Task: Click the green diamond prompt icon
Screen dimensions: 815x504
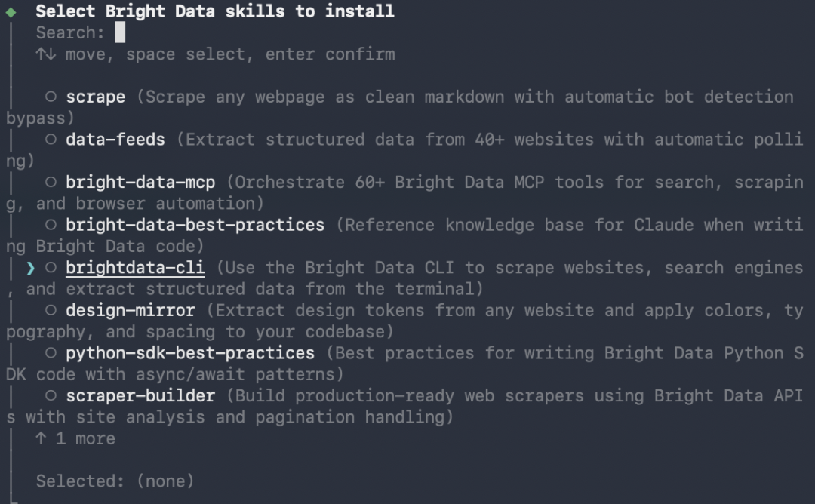Action: tap(11, 12)
